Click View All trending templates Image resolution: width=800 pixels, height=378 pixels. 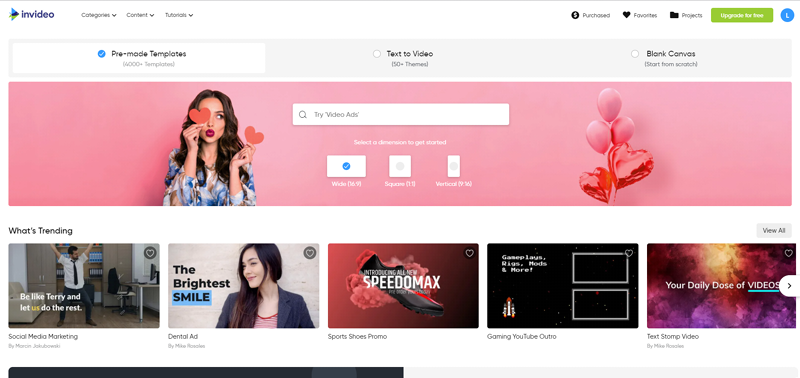point(774,231)
